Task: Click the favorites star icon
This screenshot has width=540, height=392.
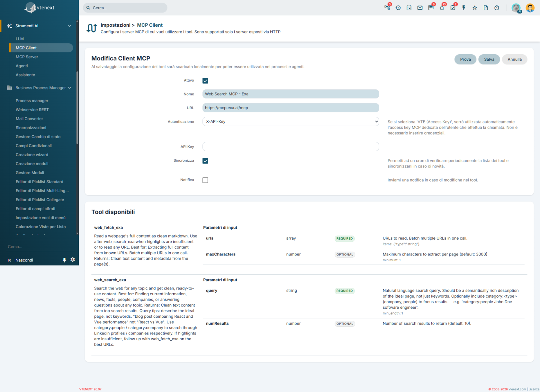Action: click(475, 8)
